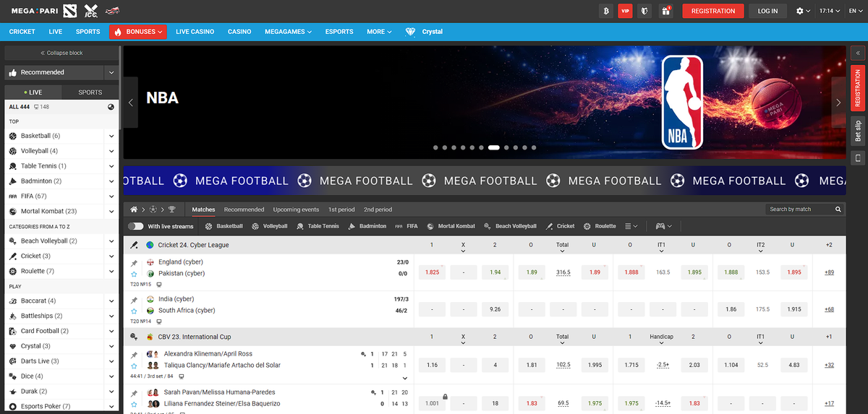The width and height of the screenshot is (868, 414).
Task: Favorite the India vs South Africa match
Action: coord(134,311)
